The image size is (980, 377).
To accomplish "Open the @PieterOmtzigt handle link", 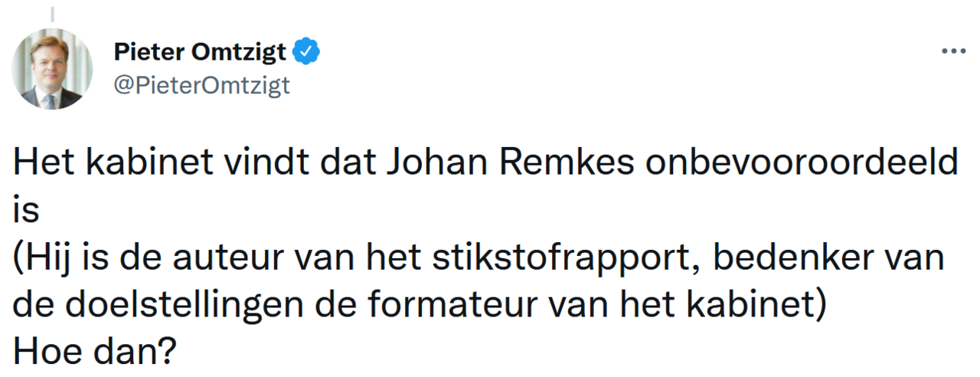I will [x=202, y=85].
